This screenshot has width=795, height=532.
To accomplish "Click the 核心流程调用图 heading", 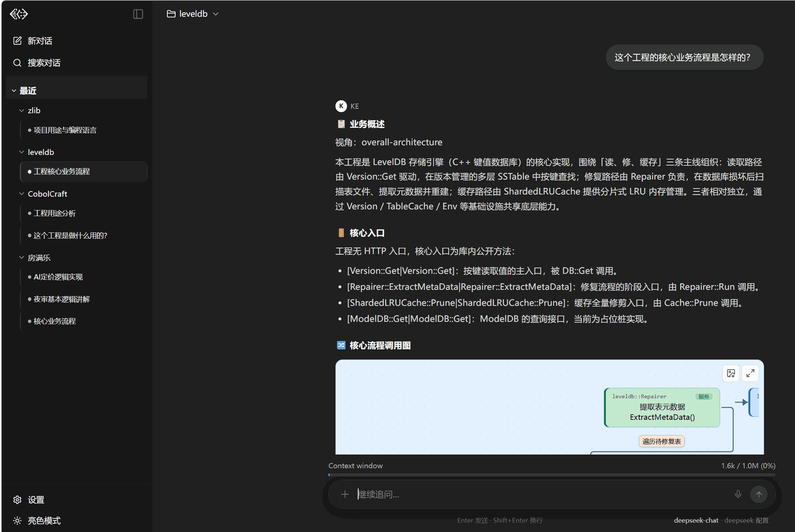I will pyautogui.click(x=380, y=345).
